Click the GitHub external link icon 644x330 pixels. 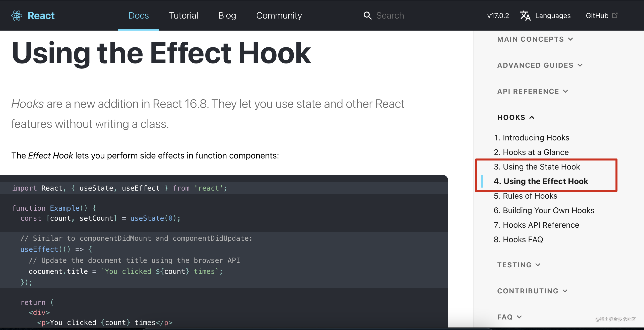tap(615, 16)
